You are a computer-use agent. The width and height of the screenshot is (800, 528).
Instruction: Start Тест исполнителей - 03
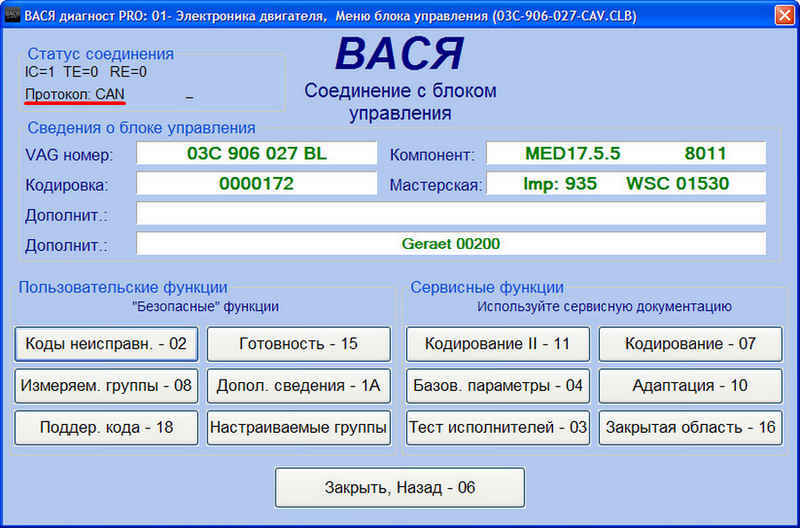click(497, 428)
